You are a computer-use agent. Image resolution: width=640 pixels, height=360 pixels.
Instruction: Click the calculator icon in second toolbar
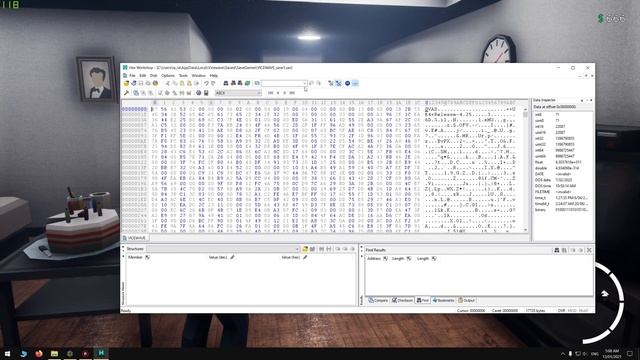pos(206,93)
